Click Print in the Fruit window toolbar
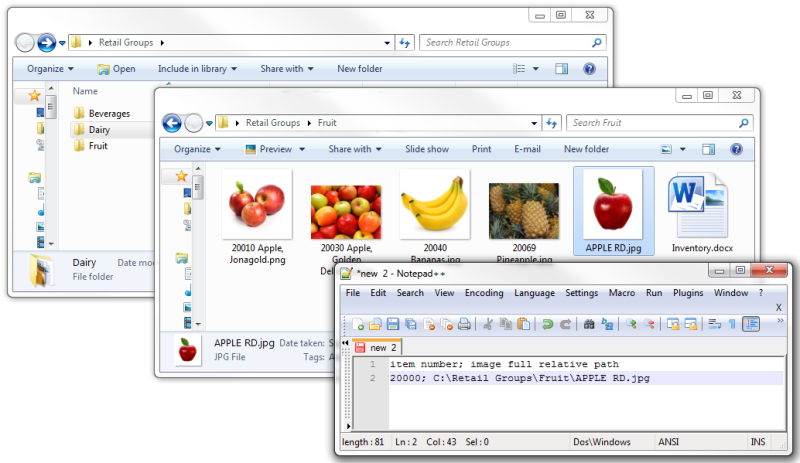800x463 pixels. click(481, 149)
